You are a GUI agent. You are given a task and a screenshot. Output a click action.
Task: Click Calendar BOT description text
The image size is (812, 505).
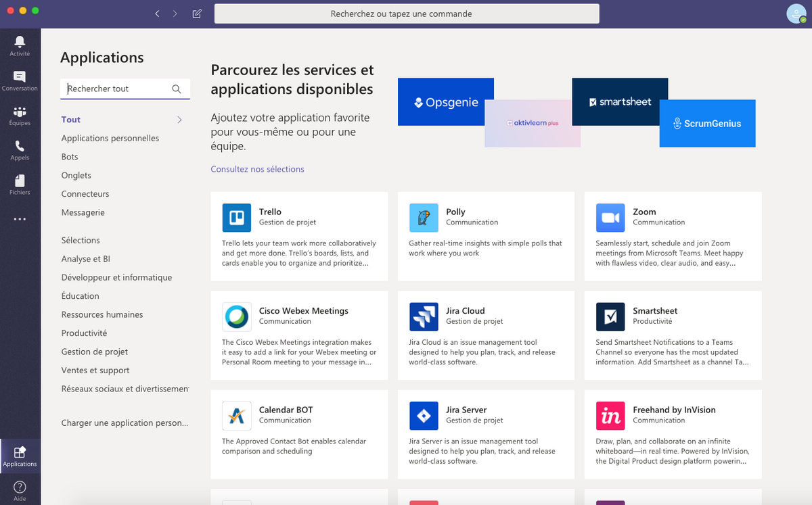click(294, 446)
